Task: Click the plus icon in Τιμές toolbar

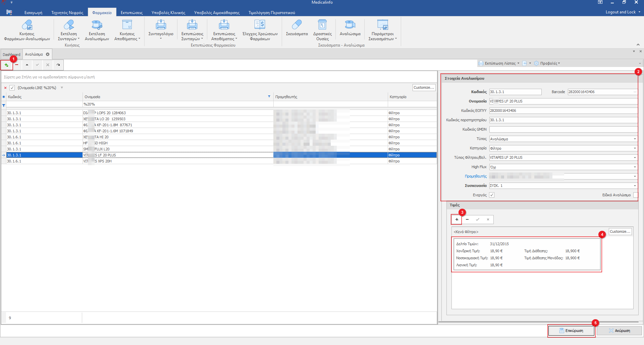Action: click(457, 220)
